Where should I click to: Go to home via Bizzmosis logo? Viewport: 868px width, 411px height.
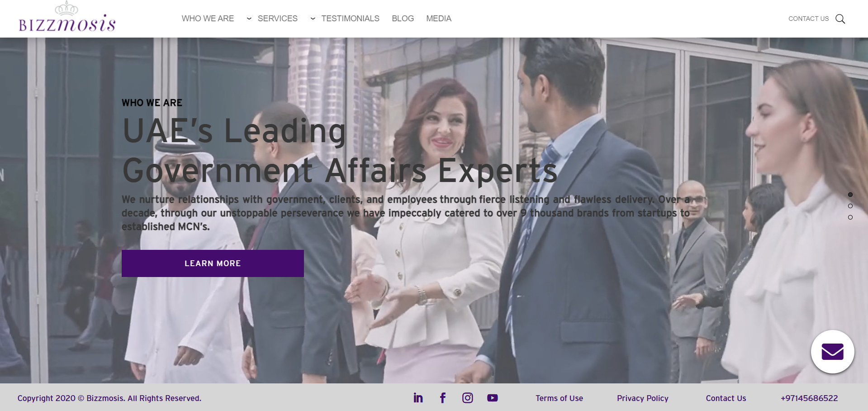point(67,18)
